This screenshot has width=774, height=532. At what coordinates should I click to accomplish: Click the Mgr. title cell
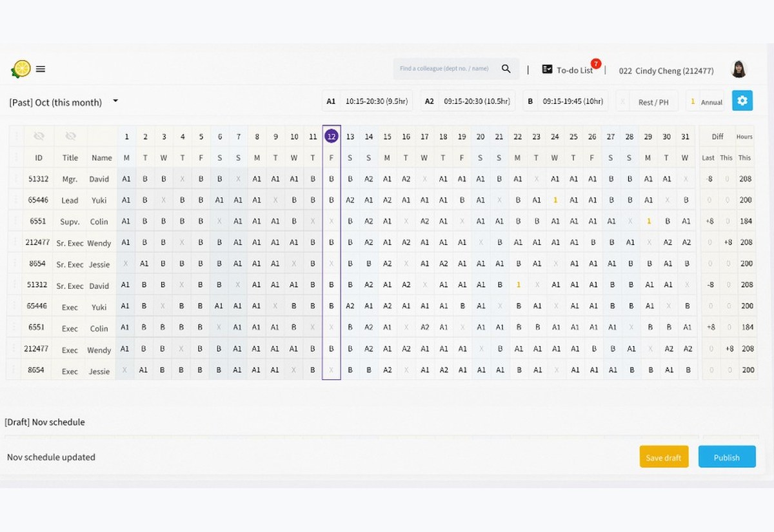(x=70, y=179)
